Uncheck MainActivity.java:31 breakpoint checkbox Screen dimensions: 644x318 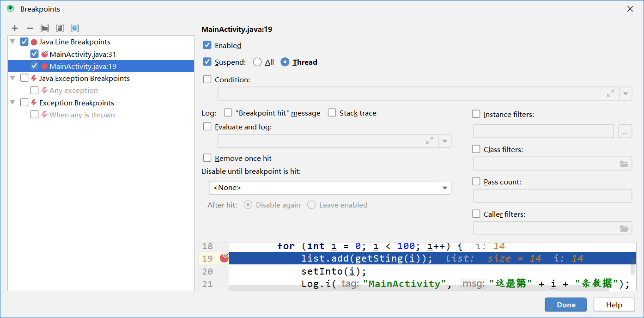(x=35, y=54)
